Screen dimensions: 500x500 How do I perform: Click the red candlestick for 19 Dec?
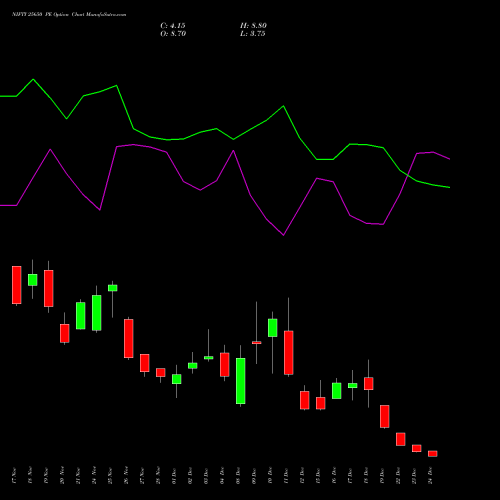pos(385,416)
